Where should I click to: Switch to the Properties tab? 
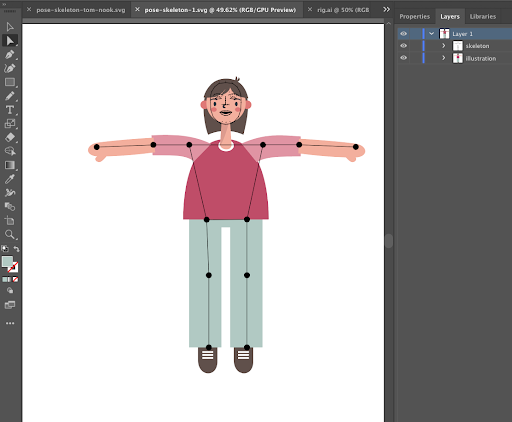tap(414, 16)
